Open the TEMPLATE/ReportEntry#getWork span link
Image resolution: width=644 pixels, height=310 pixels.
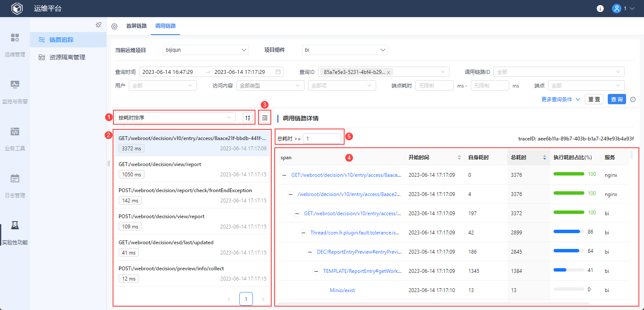point(363,271)
